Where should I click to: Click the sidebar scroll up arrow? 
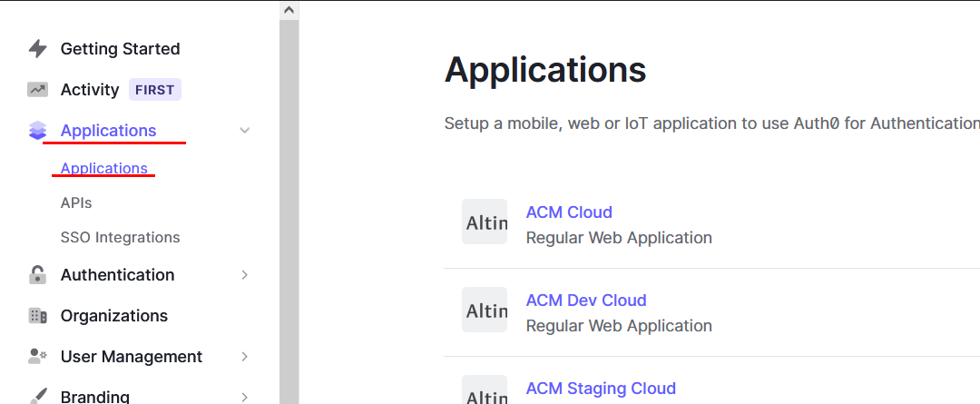click(x=289, y=10)
